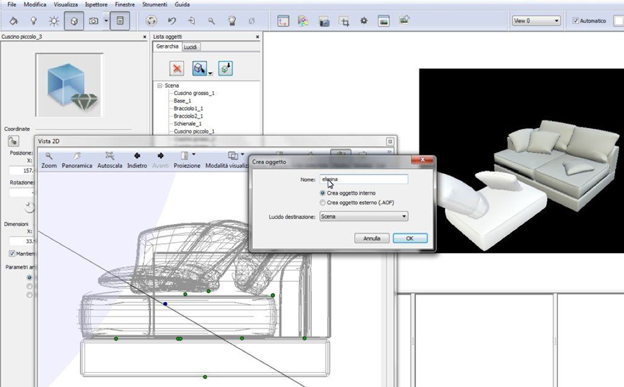The width and height of the screenshot is (624, 387).
Task: Collapse the Scena tree node
Action: [160, 85]
